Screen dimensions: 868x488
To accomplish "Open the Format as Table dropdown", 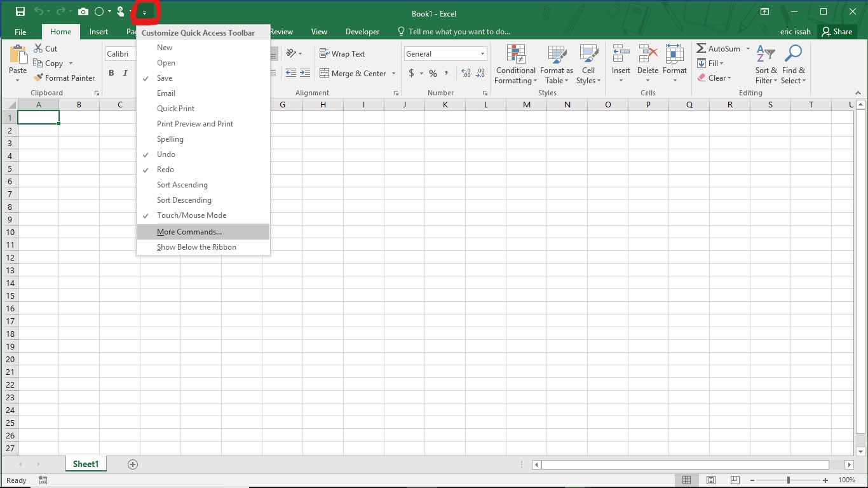I will coord(557,64).
